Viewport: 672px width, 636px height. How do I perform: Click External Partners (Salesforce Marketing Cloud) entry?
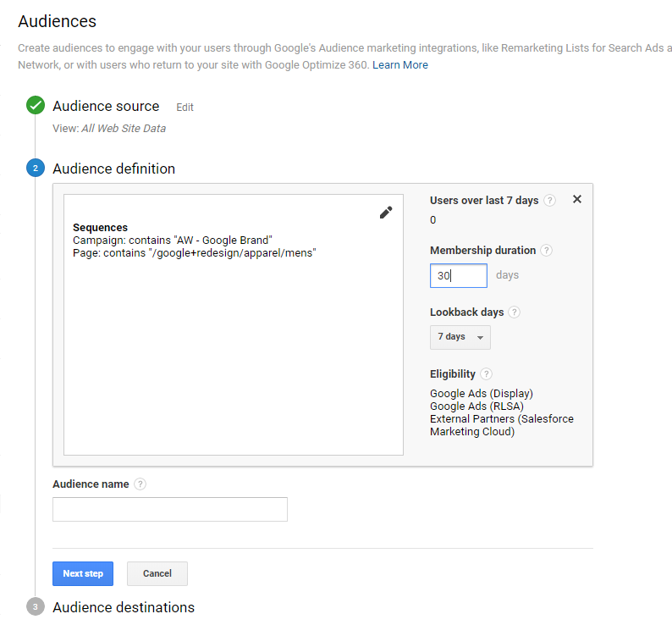tap(501, 425)
